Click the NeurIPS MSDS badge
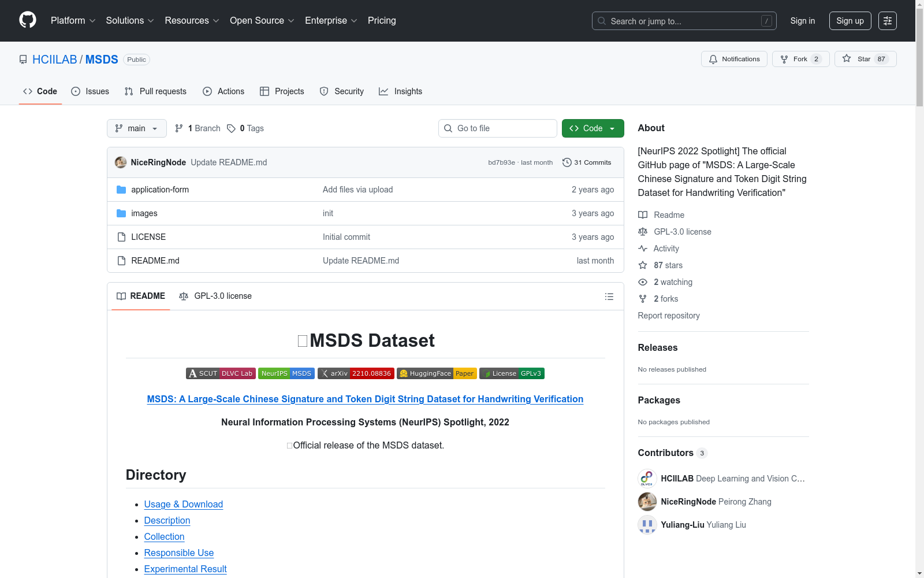This screenshot has width=924, height=578. tap(286, 373)
